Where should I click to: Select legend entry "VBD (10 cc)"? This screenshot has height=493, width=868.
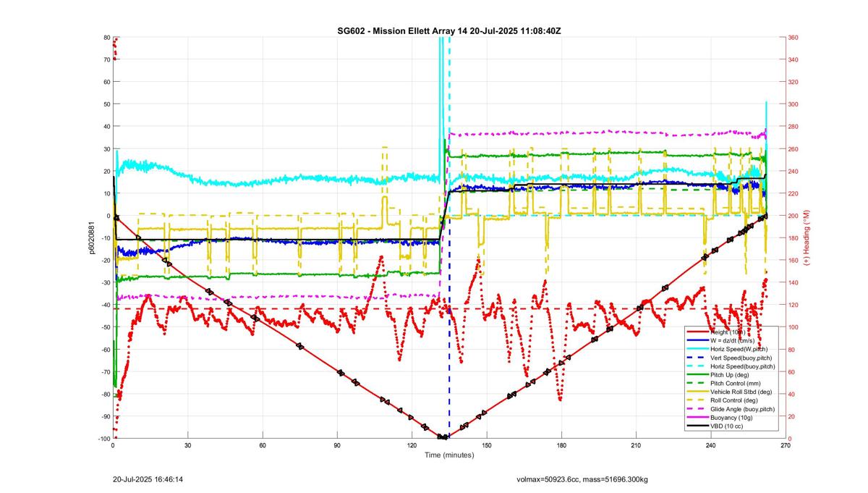(727, 427)
